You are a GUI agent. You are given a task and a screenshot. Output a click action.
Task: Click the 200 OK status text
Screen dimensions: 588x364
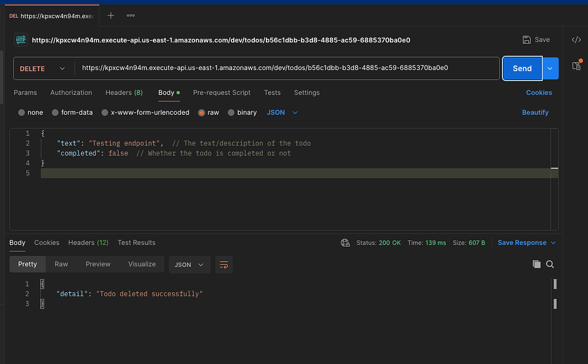[x=390, y=243]
